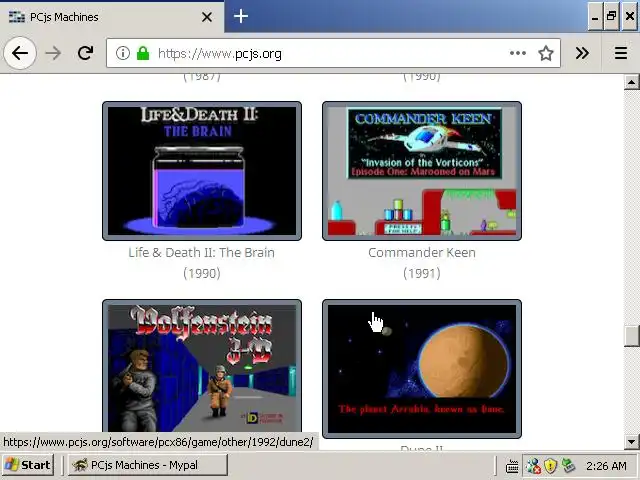The width and height of the screenshot is (640, 480).
Task: Click the '(1991)' year under Commander Keen
Action: [422, 273]
